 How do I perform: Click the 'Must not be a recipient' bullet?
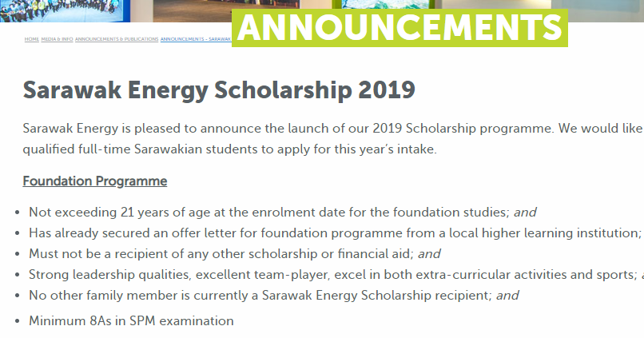coord(235,254)
